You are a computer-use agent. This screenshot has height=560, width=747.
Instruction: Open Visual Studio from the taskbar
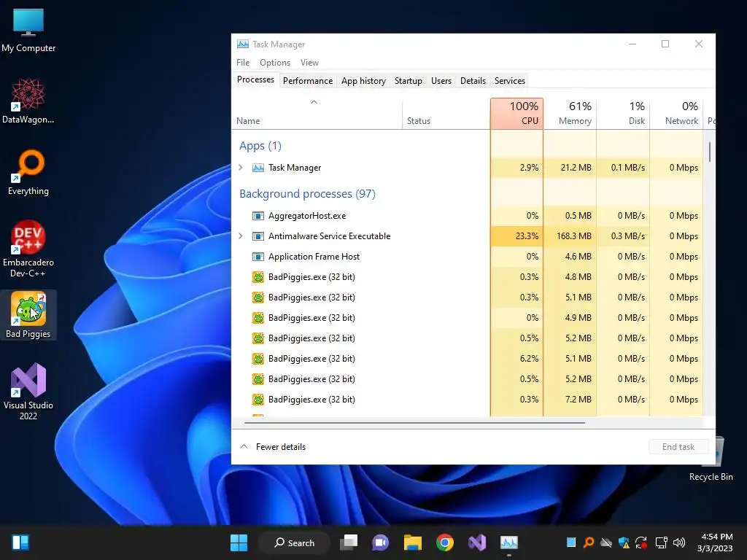point(477,542)
